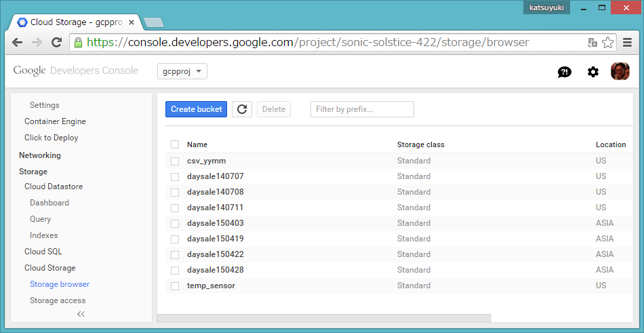Click the horizontal scrollbar under the bucket list
The height and width of the screenshot is (333, 644).
coord(325,318)
